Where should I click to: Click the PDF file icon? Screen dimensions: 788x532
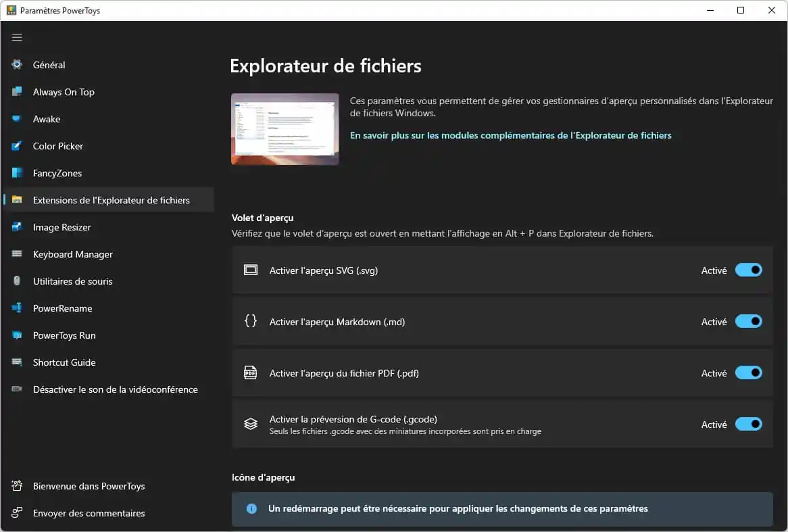pyautogui.click(x=250, y=372)
